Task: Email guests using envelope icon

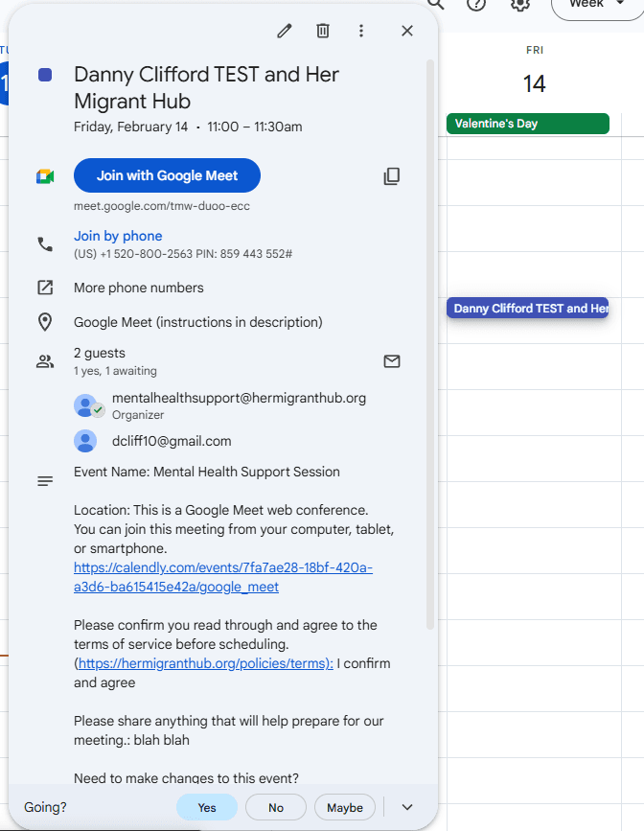Action: (x=391, y=361)
